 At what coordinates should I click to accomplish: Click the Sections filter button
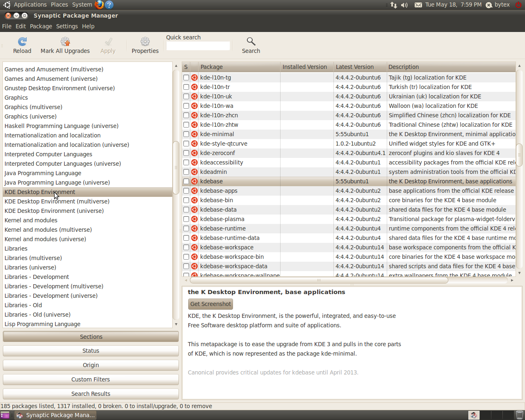pos(91,337)
